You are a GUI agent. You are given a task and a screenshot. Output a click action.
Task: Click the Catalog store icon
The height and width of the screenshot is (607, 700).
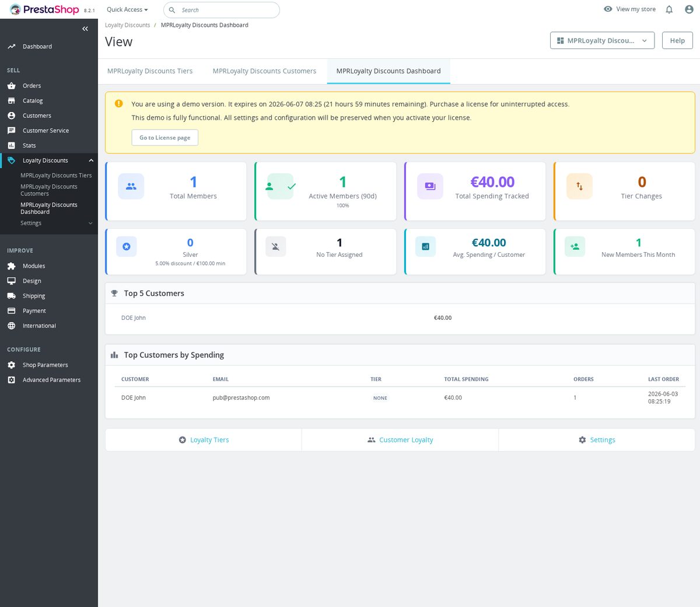point(11,101)
